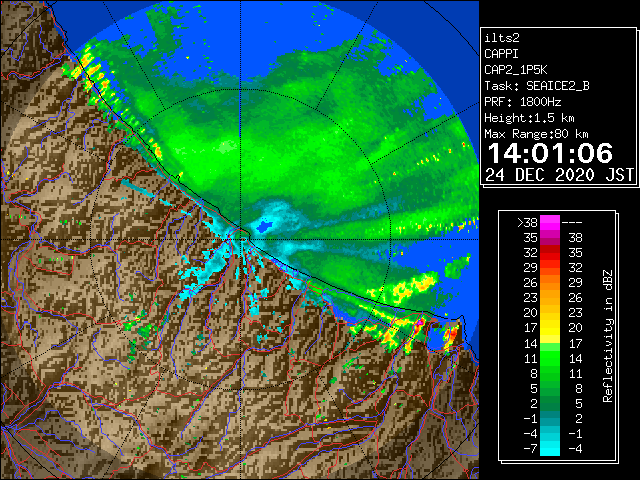
Task: Click the 'PRF: 1800Hz' line
Action: point(523,102)
